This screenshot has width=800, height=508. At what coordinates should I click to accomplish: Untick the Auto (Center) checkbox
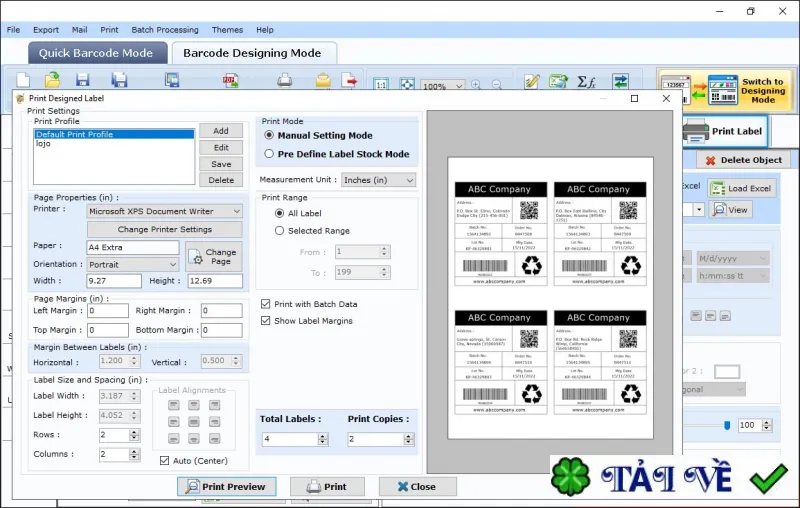click(164, 461)
